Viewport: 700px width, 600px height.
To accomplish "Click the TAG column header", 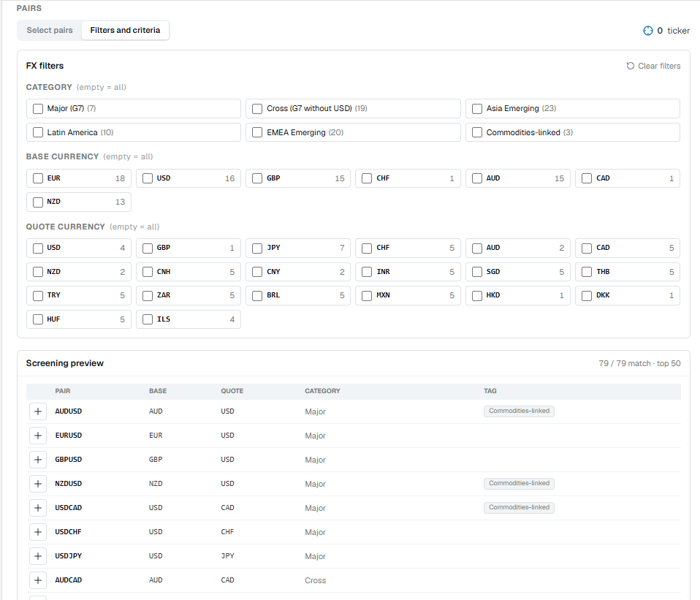I will [490, 391].
